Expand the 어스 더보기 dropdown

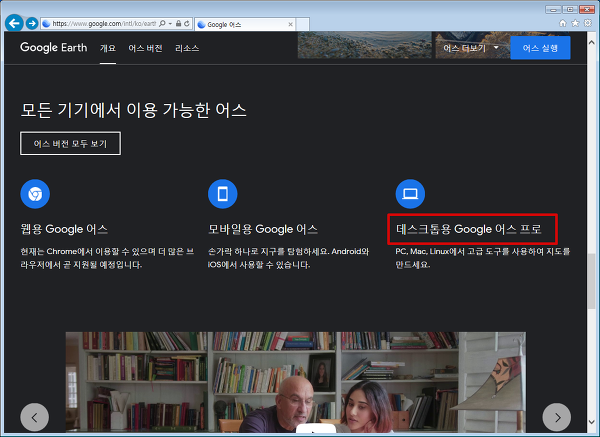[x=471, y=48]
